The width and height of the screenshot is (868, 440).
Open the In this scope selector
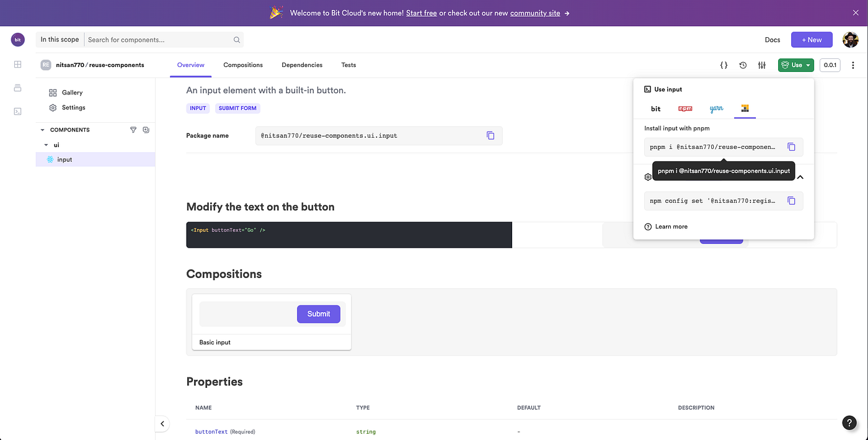[60, 40]
